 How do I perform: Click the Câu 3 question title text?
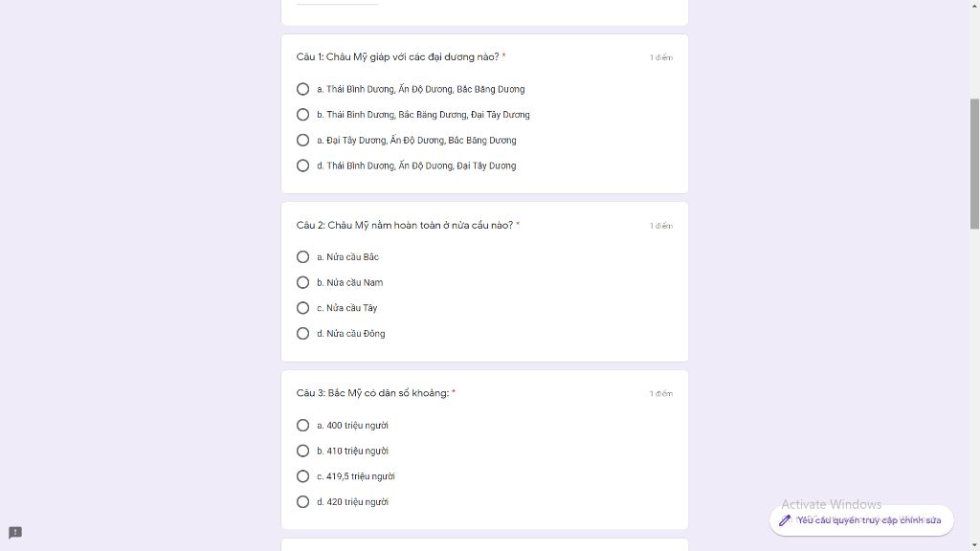(372, 393)
